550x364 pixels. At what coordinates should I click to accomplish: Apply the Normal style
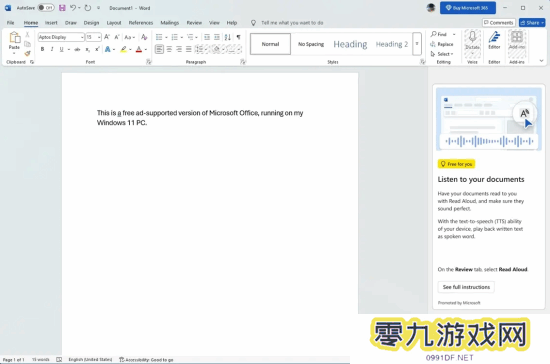pos(270,44)
